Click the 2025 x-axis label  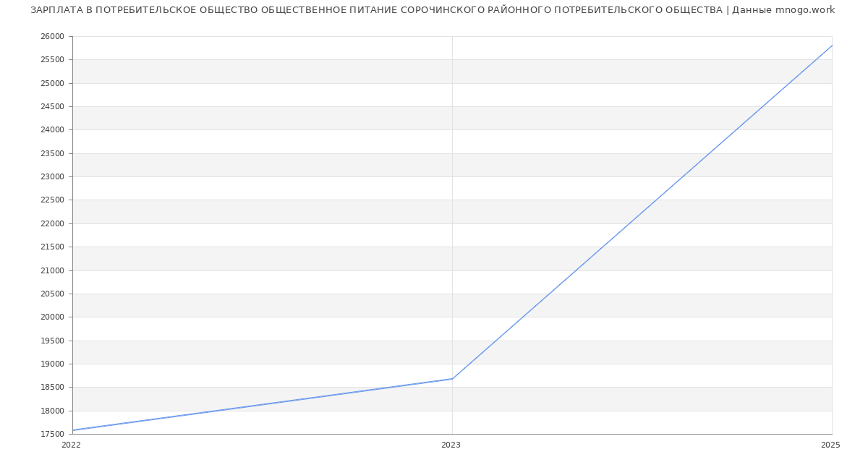(830, 445)
